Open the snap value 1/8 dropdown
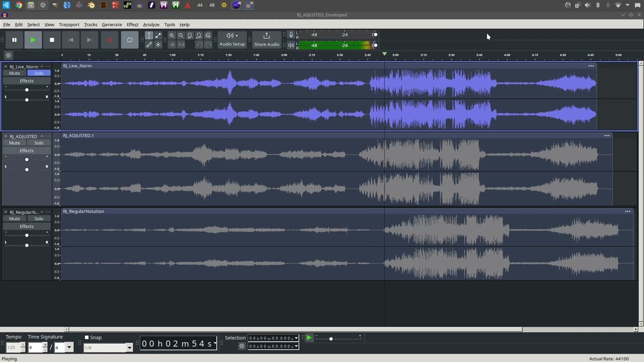644x362 pixels. point(129,348)
